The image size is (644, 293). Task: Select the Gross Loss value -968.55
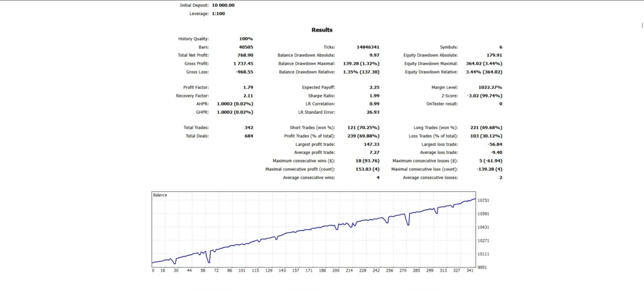(245, 72)
